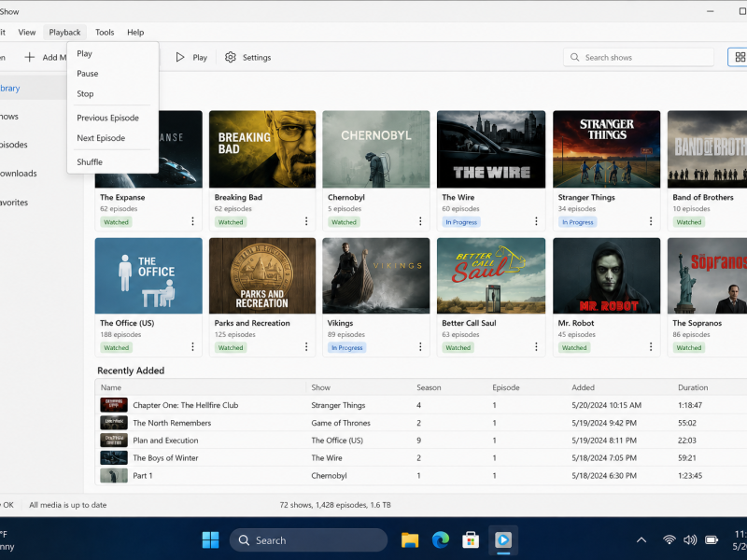Sort list by Added column header

[x=583, y=387]
